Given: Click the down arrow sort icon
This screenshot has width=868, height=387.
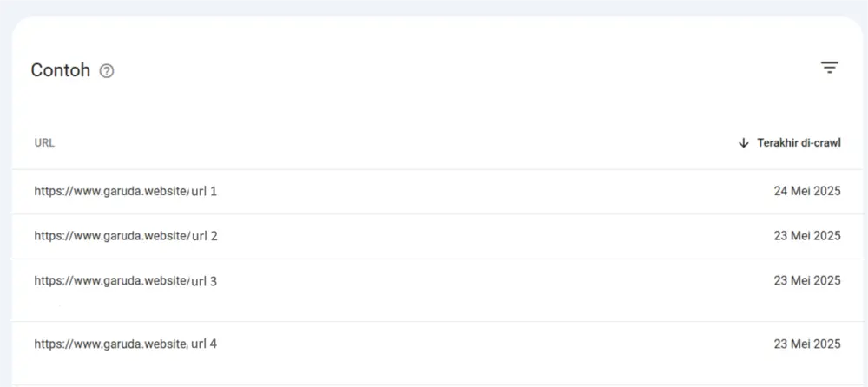Looking at the screenshot, I should [x=744, y=143].
